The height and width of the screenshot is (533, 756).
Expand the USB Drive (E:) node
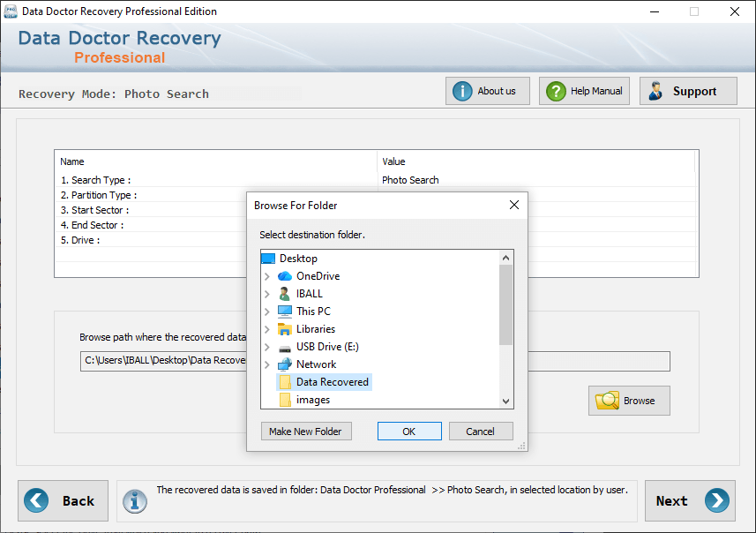[266, 347]
